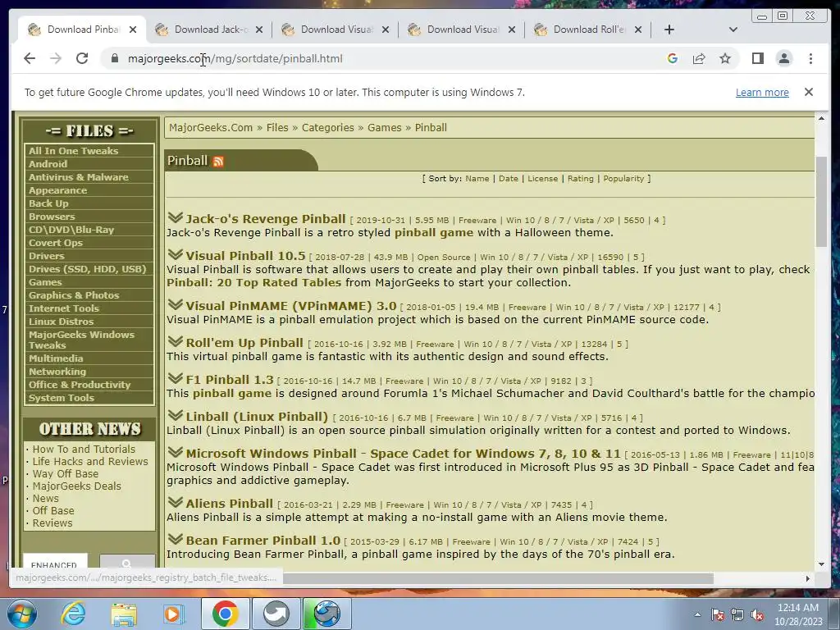
Task: Click the vertical page scrollbar thumb
Action: tap(821, 202)
